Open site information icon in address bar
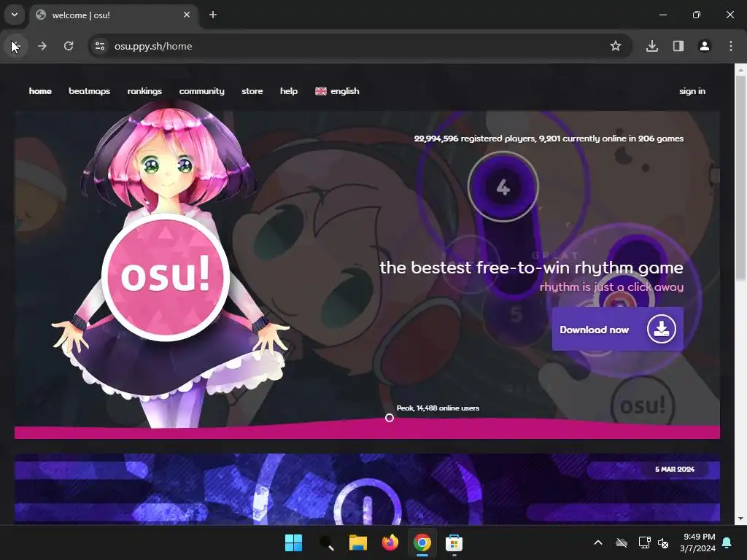This screenshot has height=560, width=747. pyautogui.click(x=100, y=46)
